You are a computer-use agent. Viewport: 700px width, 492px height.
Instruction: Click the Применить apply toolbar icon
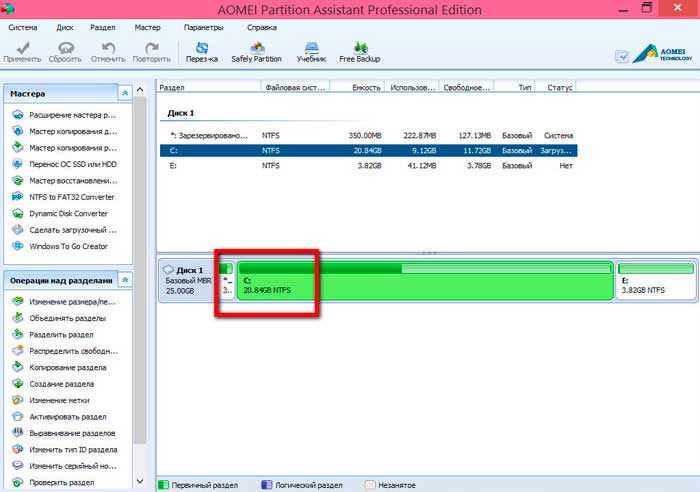tap(22, 52)
